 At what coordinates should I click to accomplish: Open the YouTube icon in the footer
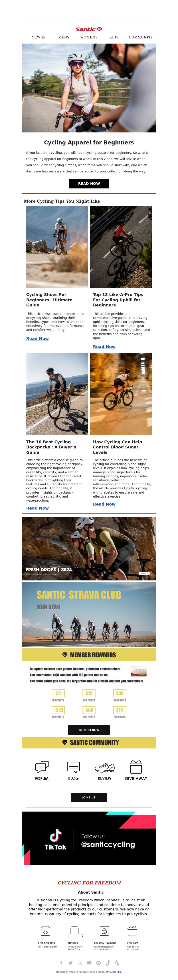89,962
